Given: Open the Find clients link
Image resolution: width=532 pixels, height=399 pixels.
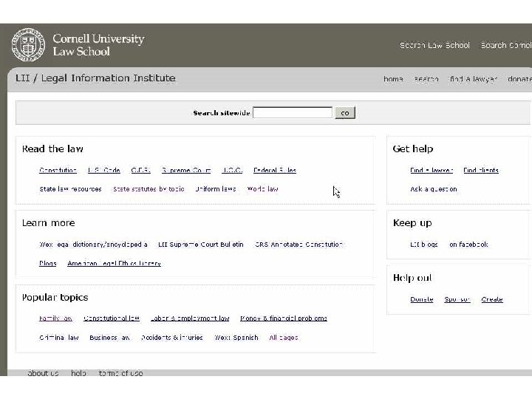Looking at the screenshot, I should [x=481, y=170].
